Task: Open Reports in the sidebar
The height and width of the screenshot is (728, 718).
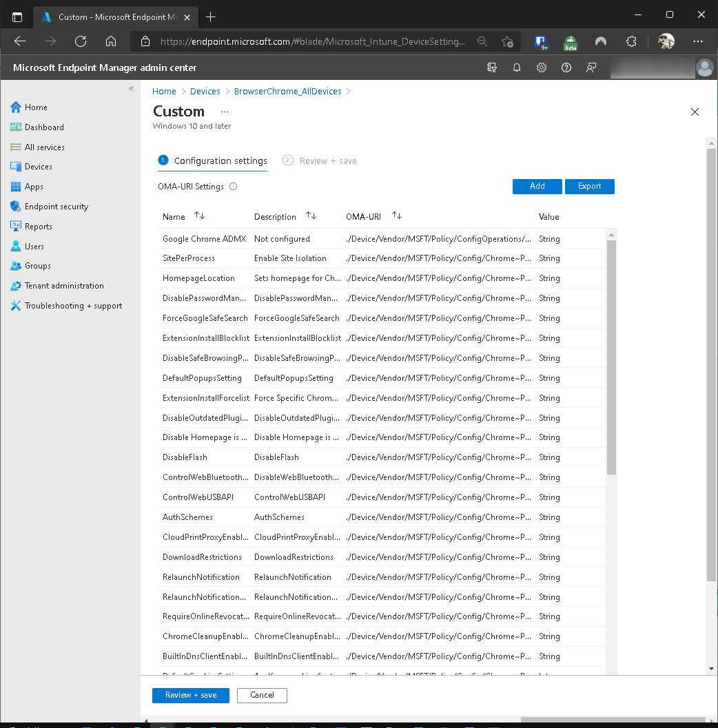Action: [x=31, y=227]
